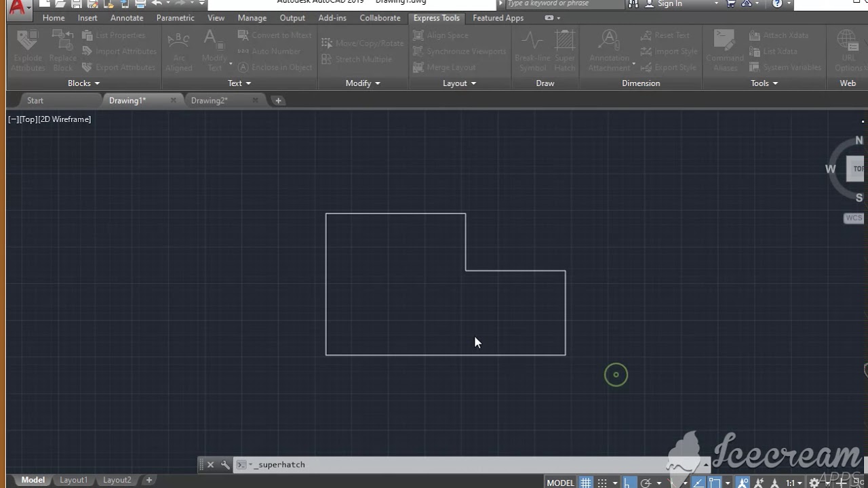
Task: Open the Home ribbon tab
Action: [54, 18]
